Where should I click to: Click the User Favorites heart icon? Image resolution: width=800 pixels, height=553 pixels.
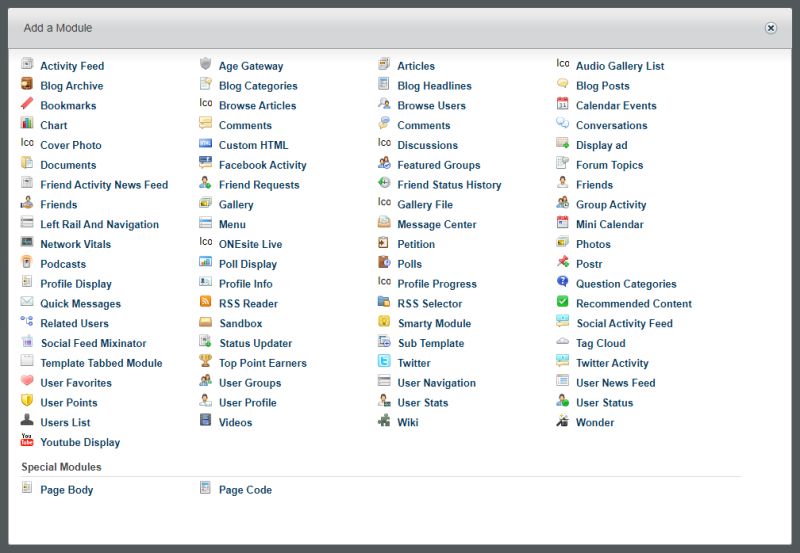pos(27,381)
